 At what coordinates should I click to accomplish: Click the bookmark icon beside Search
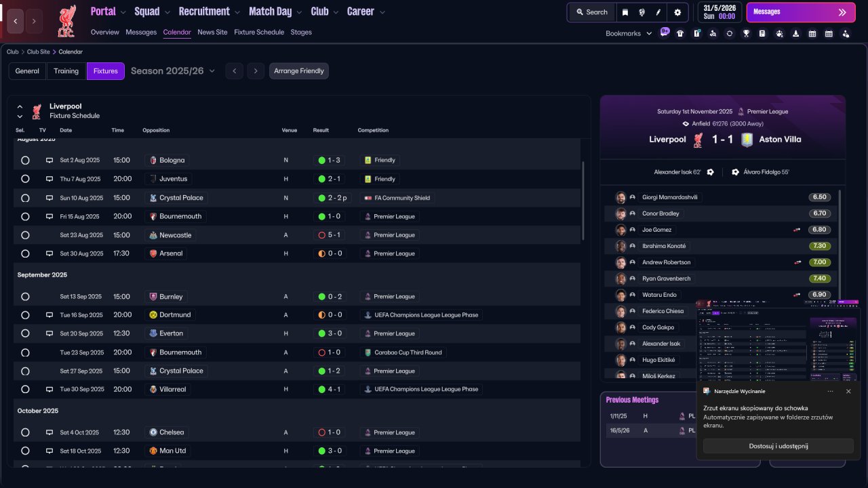[625, 12]
